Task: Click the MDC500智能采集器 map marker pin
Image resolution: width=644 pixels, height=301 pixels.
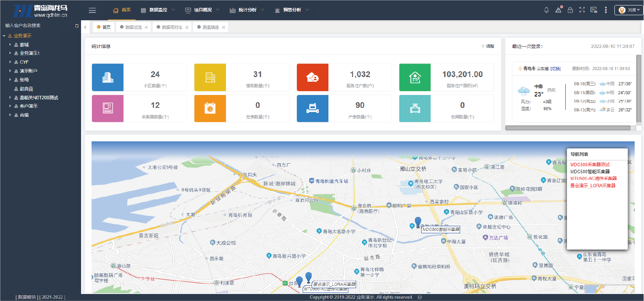Action: [x=418, y=221]
